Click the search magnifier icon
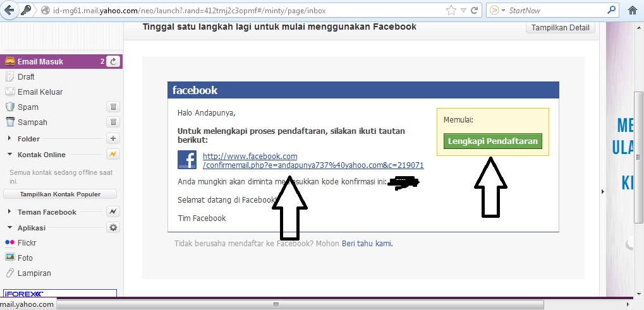Viewport: 644px width, 310px height. (x=612, y=10)
